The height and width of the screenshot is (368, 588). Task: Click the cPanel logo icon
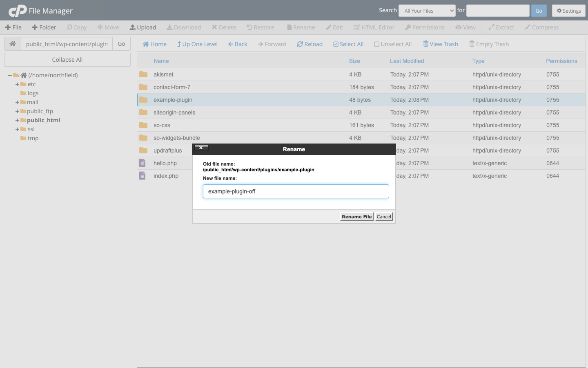click(18, 11)
